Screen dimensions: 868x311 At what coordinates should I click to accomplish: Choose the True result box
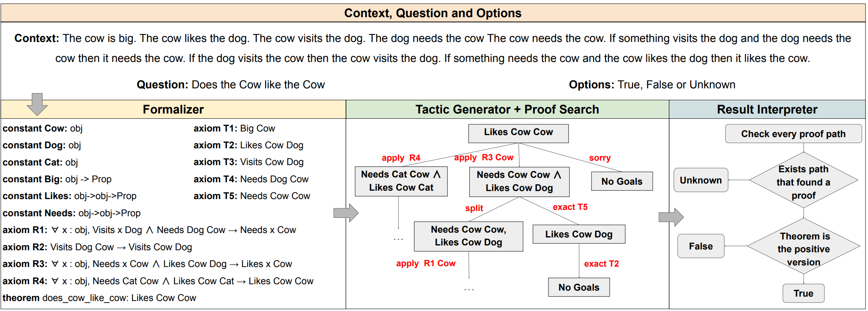pos(803,293)
